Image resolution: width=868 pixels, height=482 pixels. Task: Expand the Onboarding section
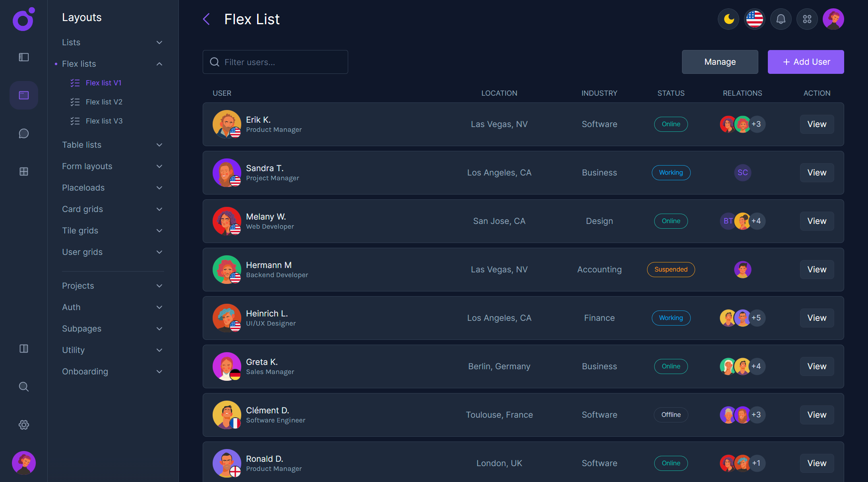159,371
